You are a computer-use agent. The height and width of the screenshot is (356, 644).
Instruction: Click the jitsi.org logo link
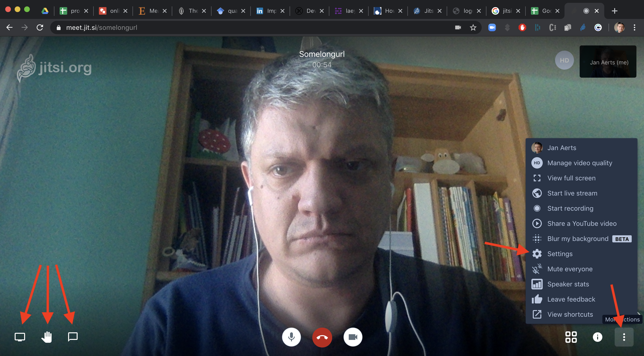click(x=54, y=68)
